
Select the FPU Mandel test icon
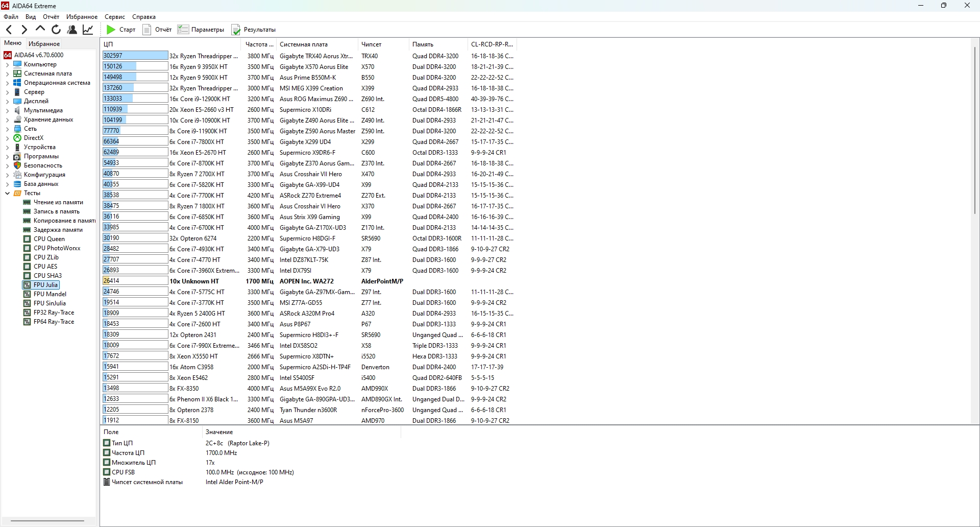click(27, 294)
